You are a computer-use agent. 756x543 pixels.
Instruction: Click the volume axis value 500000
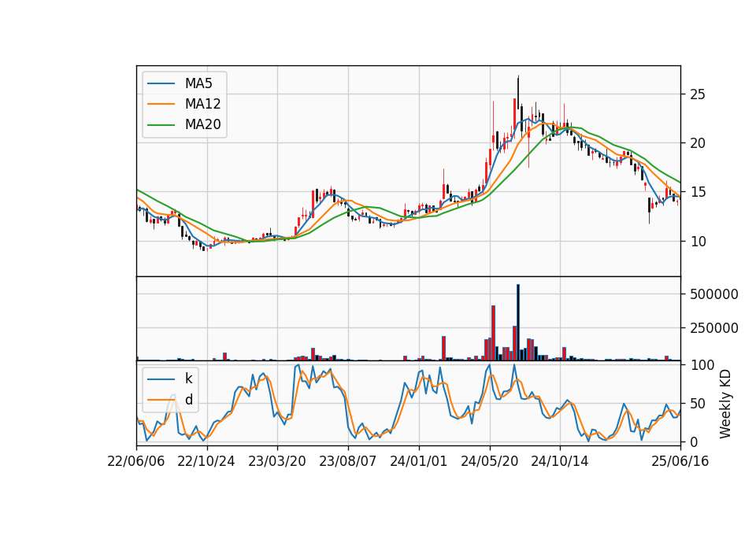click(x=714, y=294)
